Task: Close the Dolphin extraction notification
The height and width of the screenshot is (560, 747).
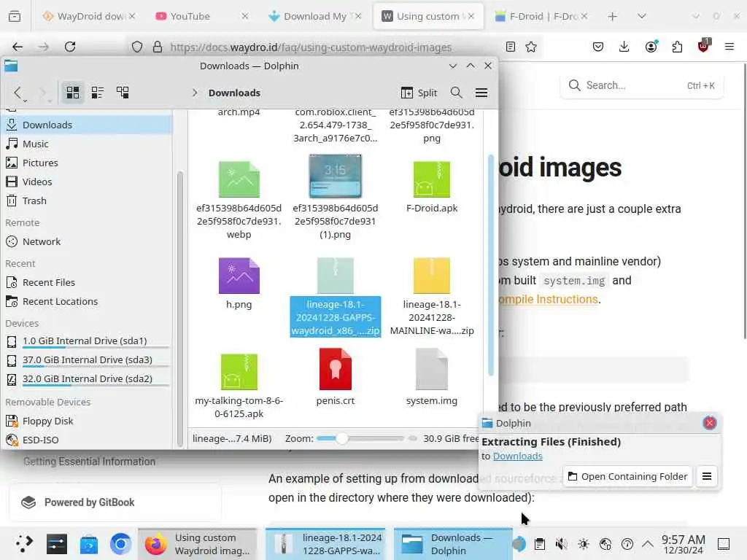Action: pyautogui.click(x=709, y=423)
